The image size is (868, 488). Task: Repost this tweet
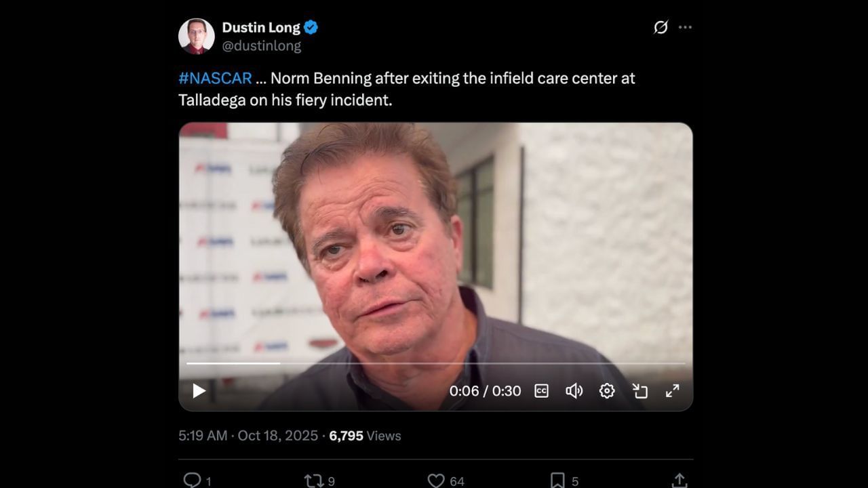point(314,481)
